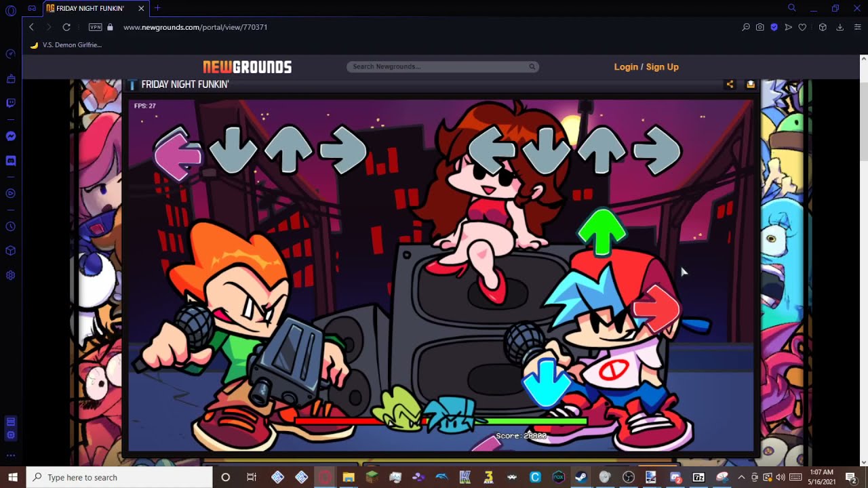Image resolution: width=868 pixels, height=488 pixels.
Task: Open the downloads panel
Action: coord(840,27)
